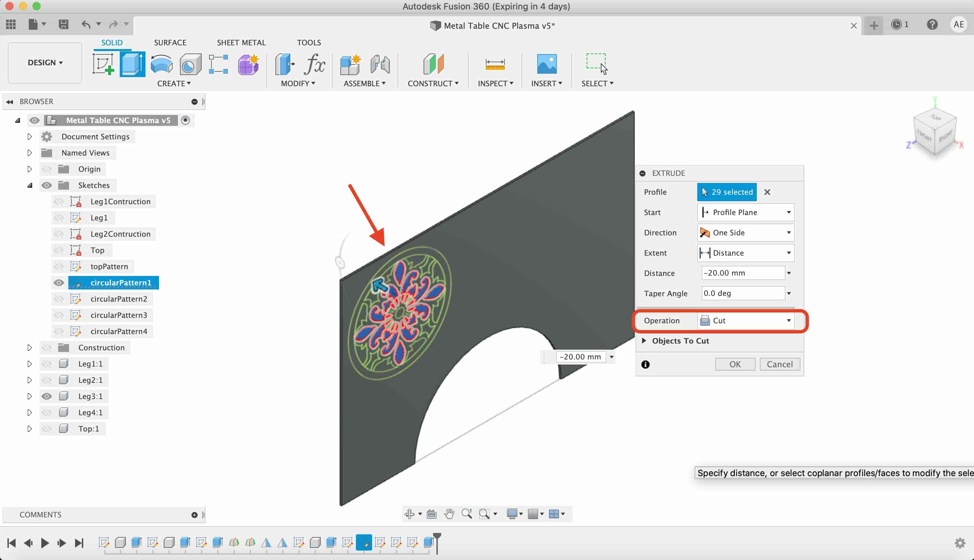Click the Look At tool

click(432, 514)
